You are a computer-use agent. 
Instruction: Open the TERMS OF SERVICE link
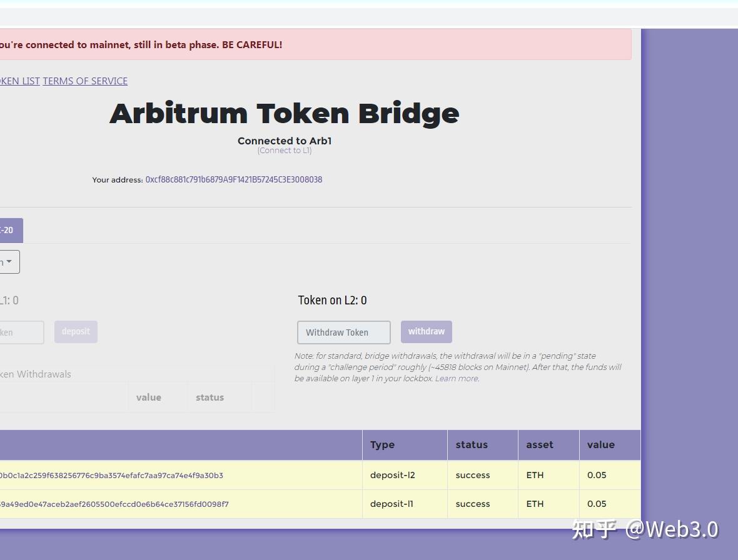[x=85, y=81]
